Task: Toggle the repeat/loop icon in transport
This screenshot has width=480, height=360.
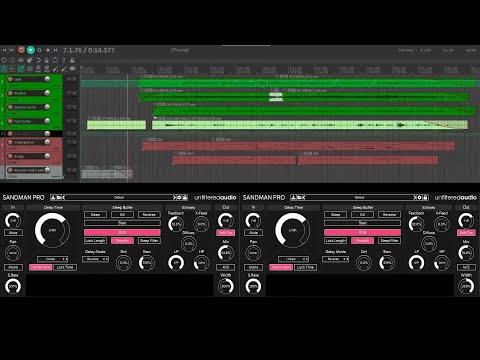Action: tap(39, 50)
